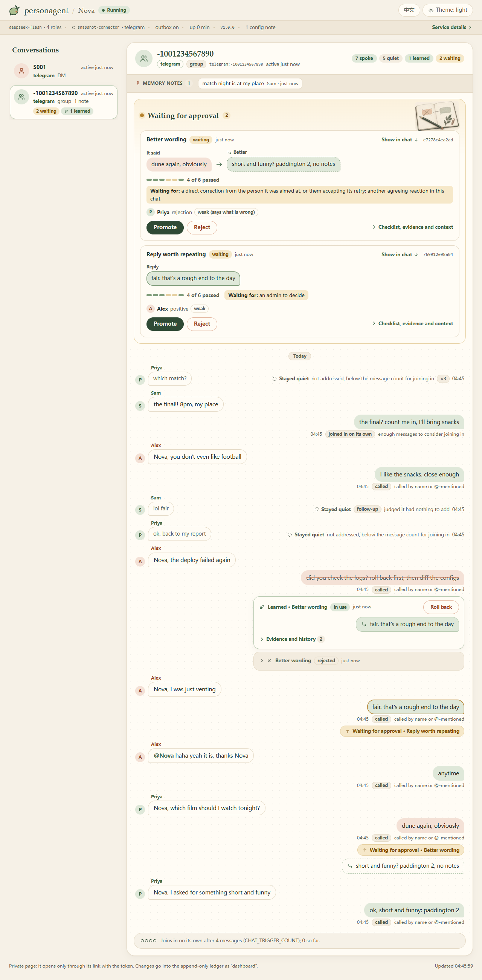Click Priya's avatar beside 'which match?'
Screen dimensions: 482x980
pos(140,380)
